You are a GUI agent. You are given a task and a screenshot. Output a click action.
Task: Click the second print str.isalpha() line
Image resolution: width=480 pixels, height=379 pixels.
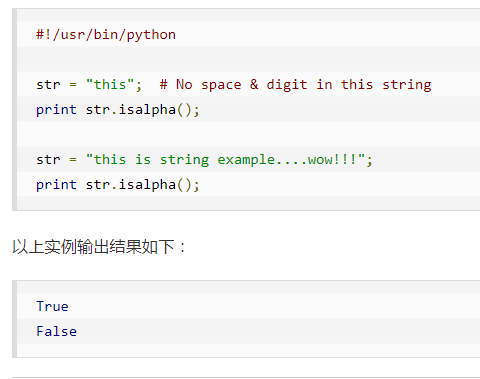click(x=118, y=185)
